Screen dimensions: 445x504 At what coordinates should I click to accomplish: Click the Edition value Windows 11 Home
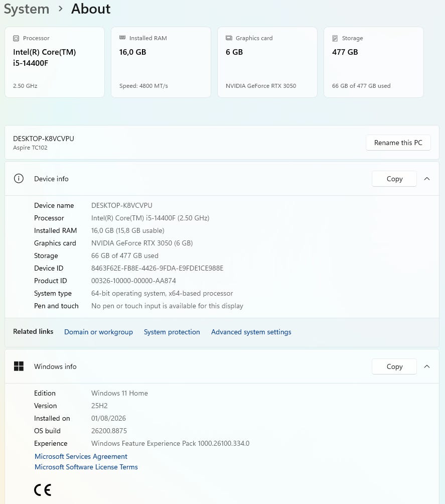pyautogui.click(x=119, y=393)
